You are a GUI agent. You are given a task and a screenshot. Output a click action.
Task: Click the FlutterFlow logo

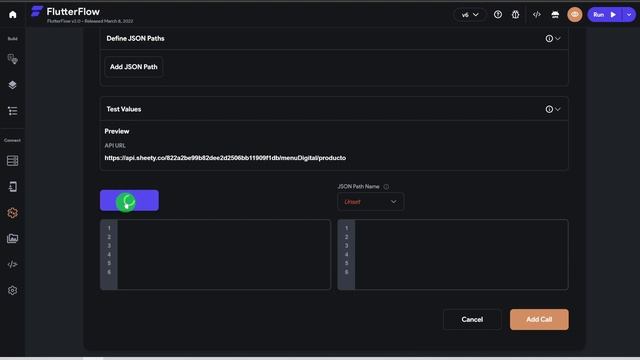point(37,11)
